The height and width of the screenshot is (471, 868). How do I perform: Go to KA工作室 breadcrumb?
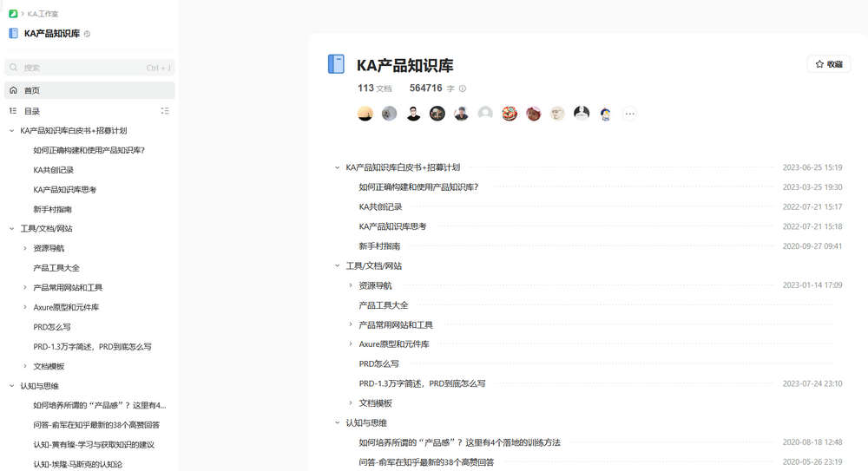pyautogui.click(x=43, y=14)
